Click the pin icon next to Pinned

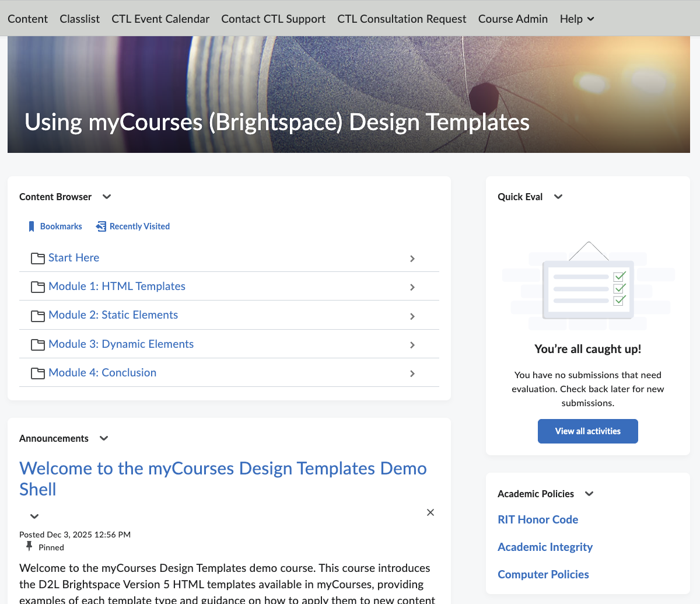pyautogui.click(x=29, y=546)
